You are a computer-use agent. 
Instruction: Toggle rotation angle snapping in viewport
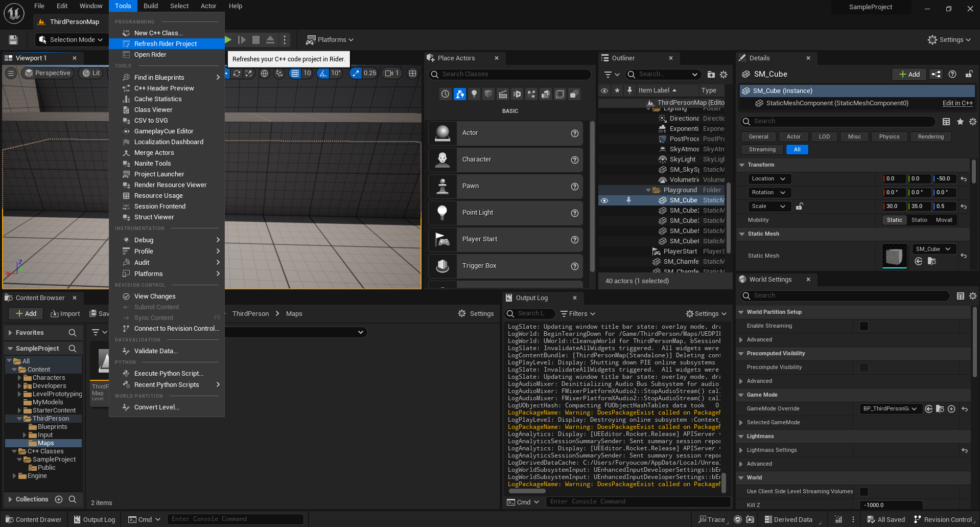(x=323, y=73)
